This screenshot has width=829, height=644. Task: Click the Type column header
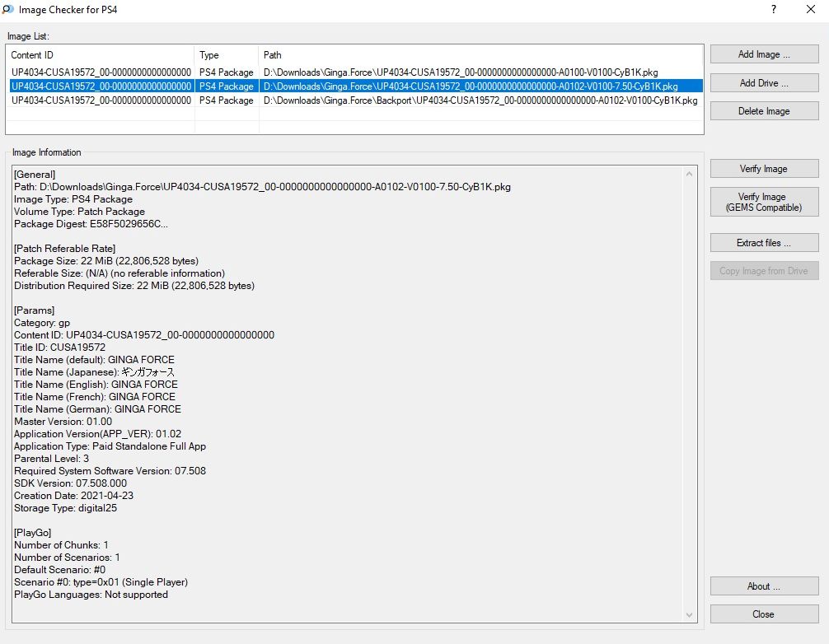[226, 55]
